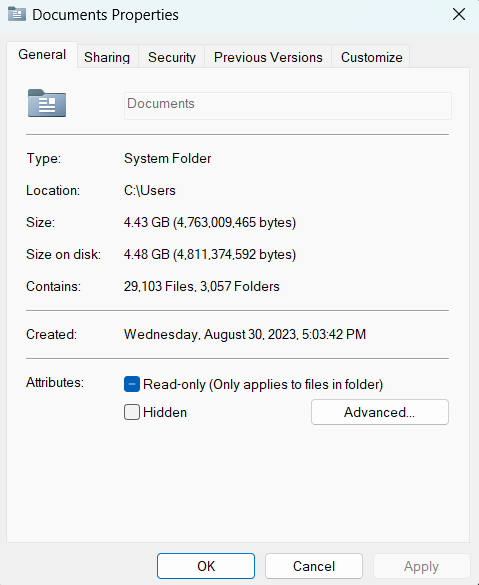Click the Size on disk value

210,254
